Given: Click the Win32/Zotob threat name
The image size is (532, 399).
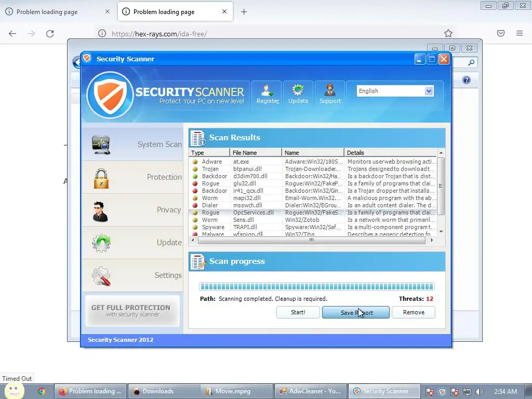Looking at the screenshot, I should (x=302, y=220).
